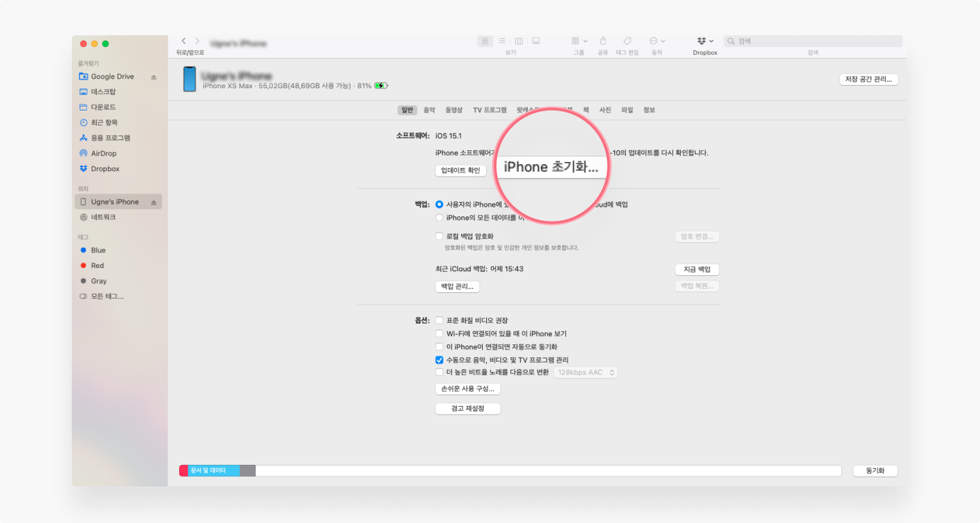
Task: Switch to the 책 tab
Action: [x=586, y=110]
